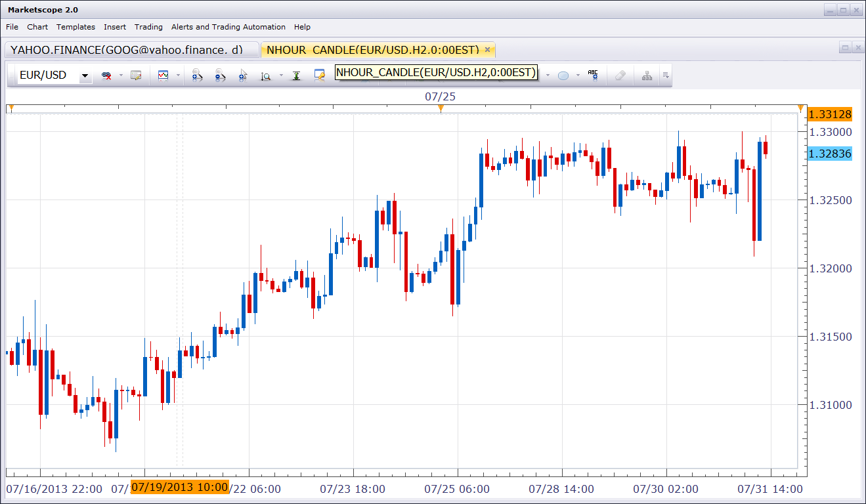Viewport: 866px width, 504px height.
Task: Select the ellipse drawing tool
Action: coord(563,76)
